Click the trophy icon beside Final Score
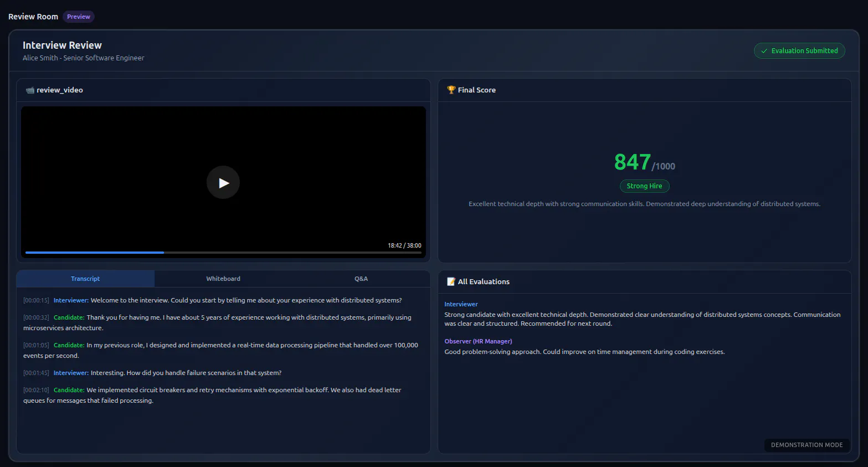Image resolution: width=868 pixels, height=467 pixels. tap(451, 90)
